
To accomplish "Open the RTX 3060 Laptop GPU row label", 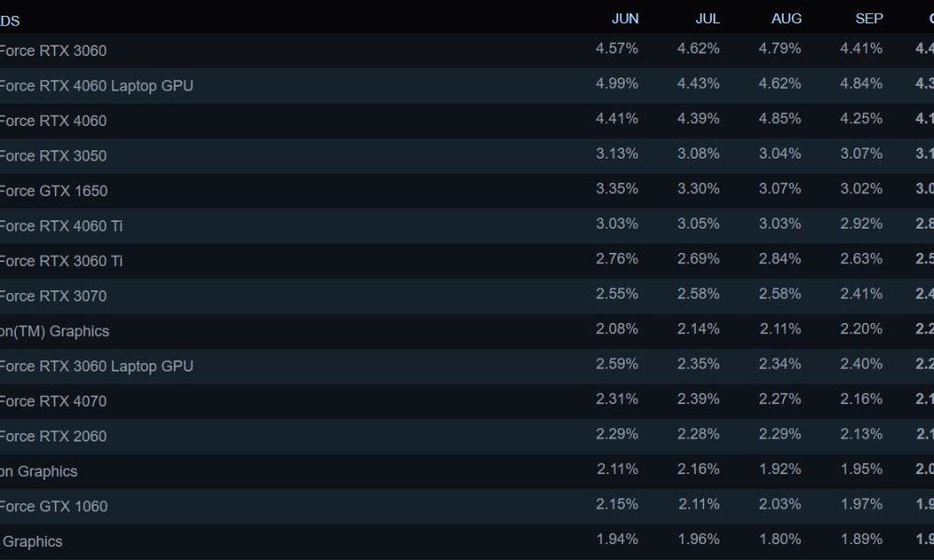I will 96,366.
